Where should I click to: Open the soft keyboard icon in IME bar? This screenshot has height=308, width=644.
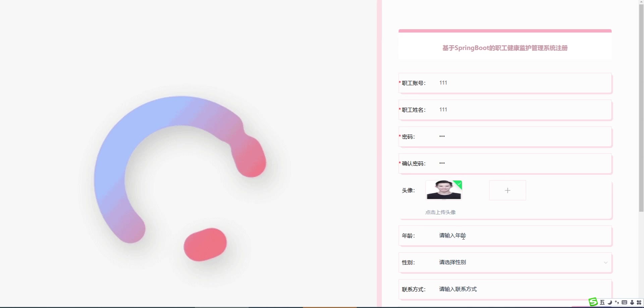pos(624,302)
